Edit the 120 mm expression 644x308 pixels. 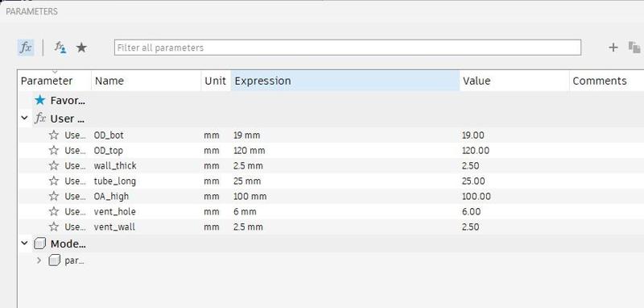[250, 151]
